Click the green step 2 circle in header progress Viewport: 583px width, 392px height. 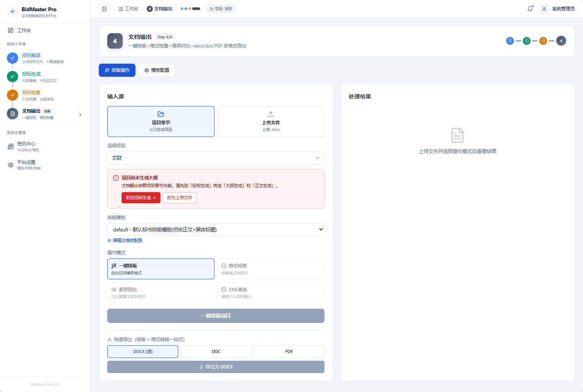[x=527, y=41]
